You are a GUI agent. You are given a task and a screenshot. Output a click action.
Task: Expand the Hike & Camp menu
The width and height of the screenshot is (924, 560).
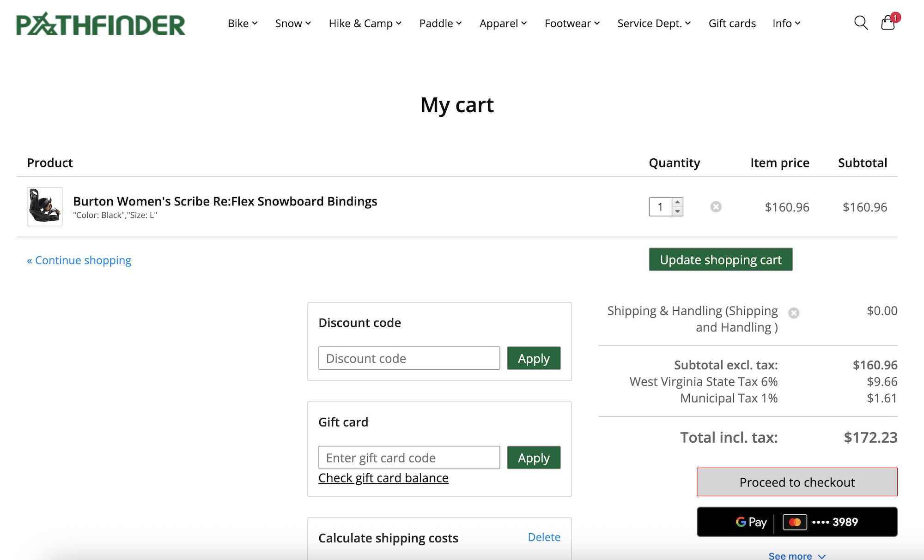click(365, 23)
